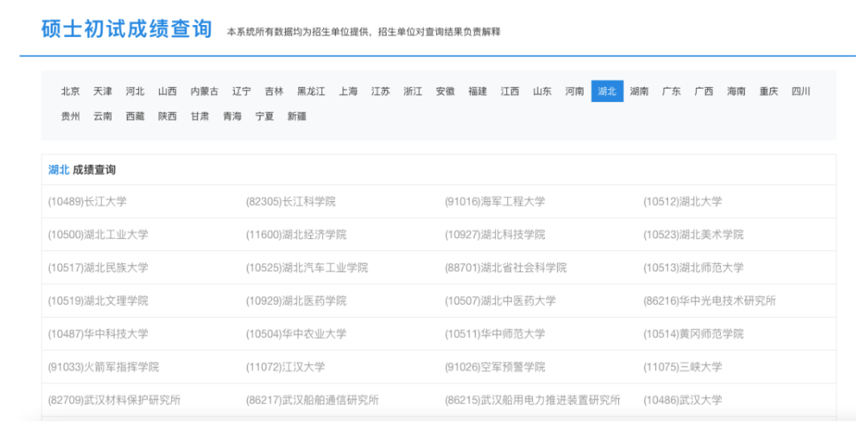Viewport: 868px width, 440px height.
Task: Open (10486)武汉大学 link
Action: [682, 400]
